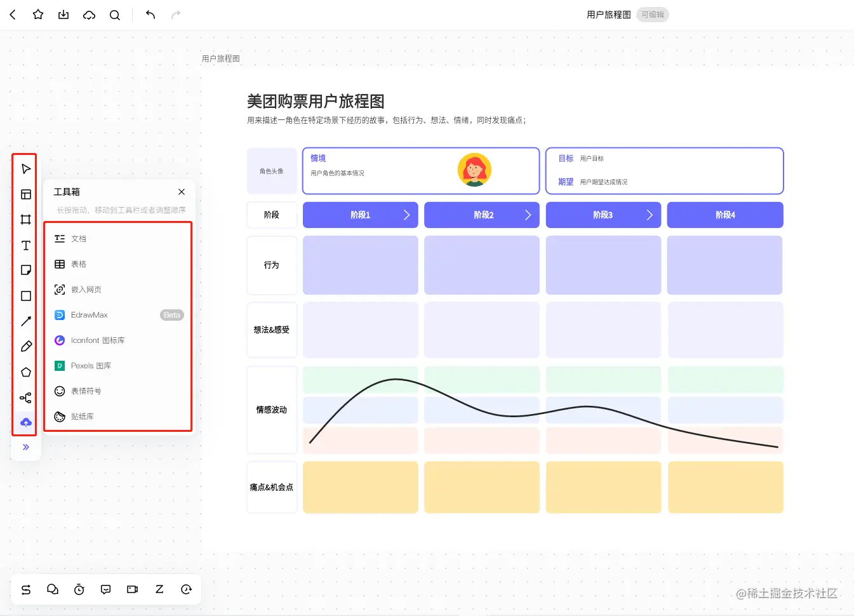Redo the last undone action
The image size is (854, 616).
pos(176,15)
